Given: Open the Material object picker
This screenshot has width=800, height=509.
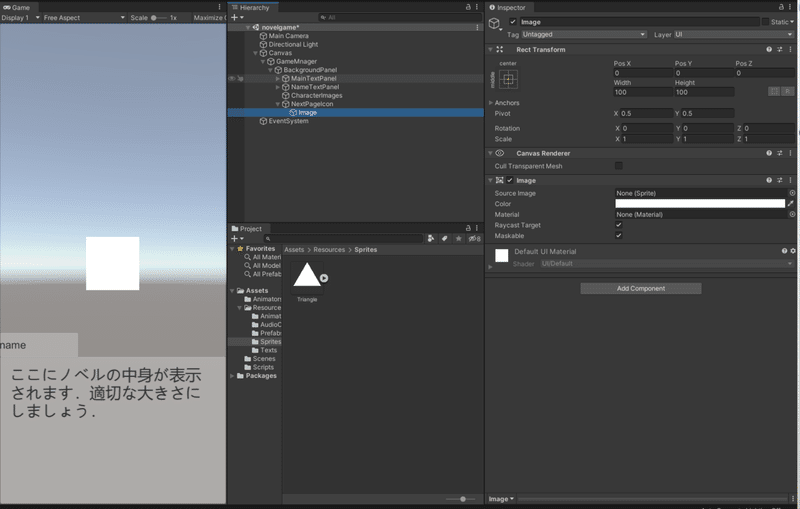Looking at the screenshot, I should [792, 215].
